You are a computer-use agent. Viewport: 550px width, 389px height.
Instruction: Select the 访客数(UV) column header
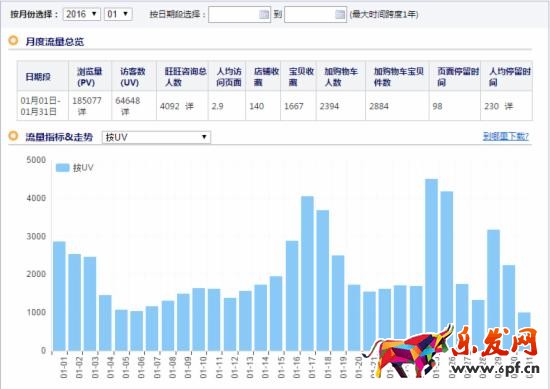[x=133, y=76]
